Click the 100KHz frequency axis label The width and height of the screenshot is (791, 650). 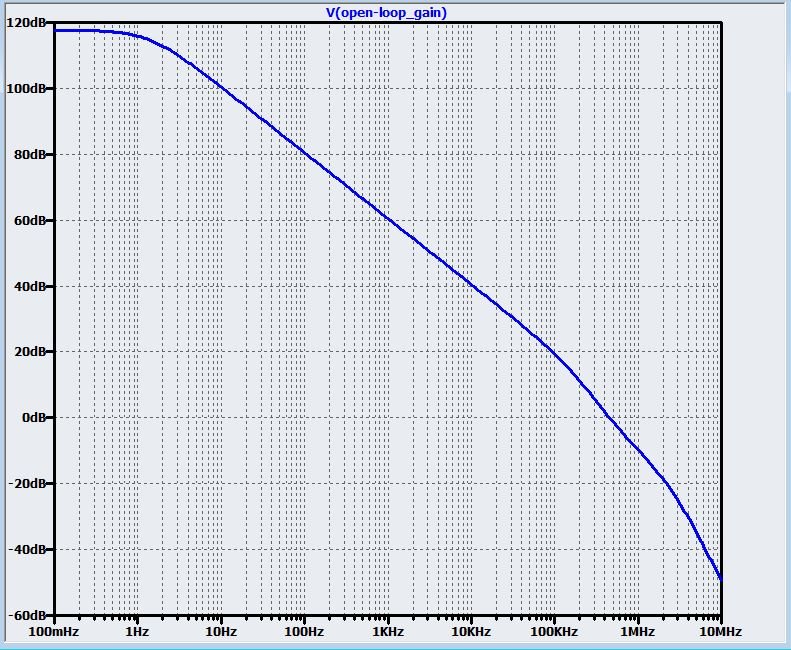coord(554,631)
